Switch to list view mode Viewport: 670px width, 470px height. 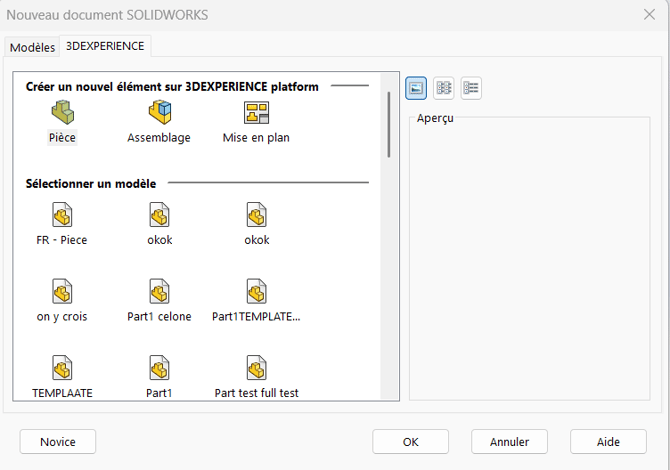point(444,88)
